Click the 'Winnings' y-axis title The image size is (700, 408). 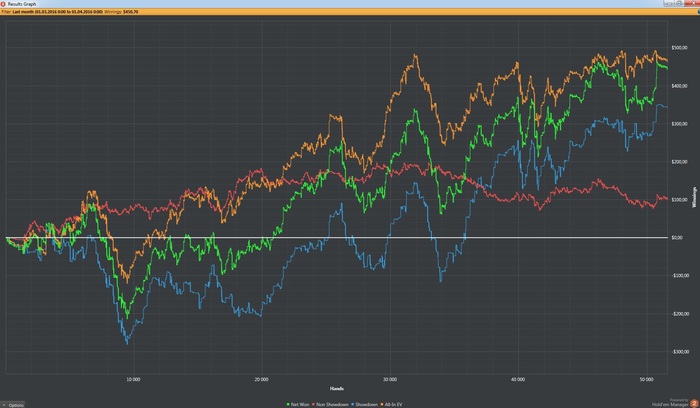pyautogui.click(x=694, y=197)
